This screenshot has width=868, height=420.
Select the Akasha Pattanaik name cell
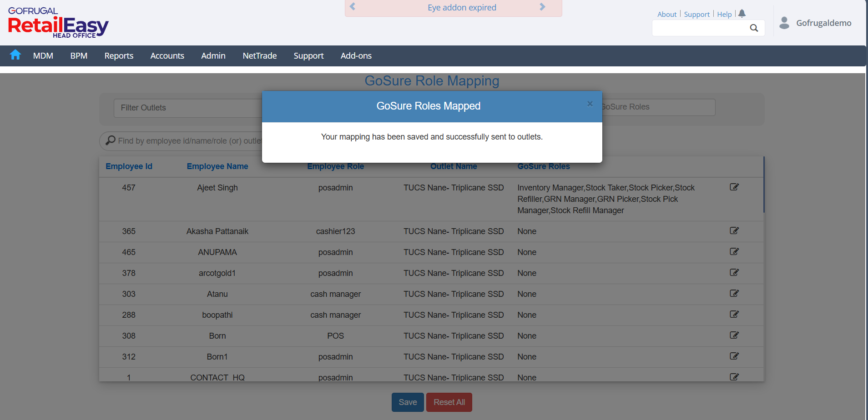pyautogui.click(x=217, y=231)
